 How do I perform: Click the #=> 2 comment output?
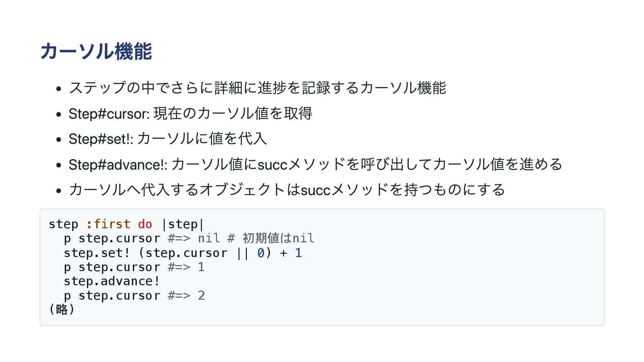tap(186, 296)
